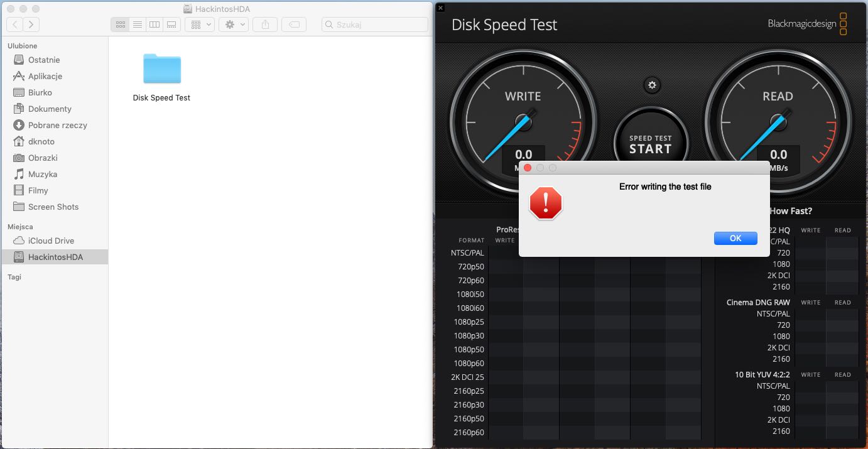The width and height of the screenshot is (868, 449).
Task: Switch Finder to gallery view
Action: [171, 24]
